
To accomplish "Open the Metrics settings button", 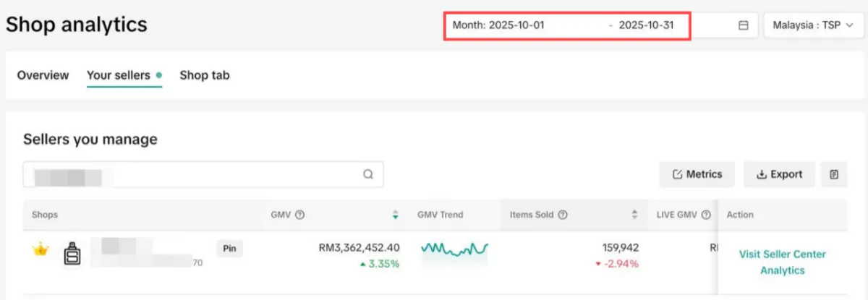I will (697, 174).
